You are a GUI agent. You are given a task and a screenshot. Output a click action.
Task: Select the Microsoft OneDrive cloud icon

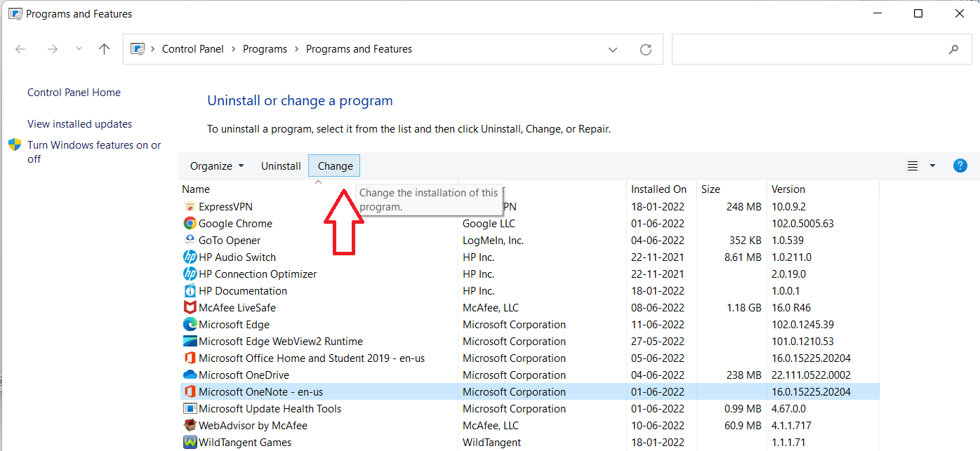[190, 375]
